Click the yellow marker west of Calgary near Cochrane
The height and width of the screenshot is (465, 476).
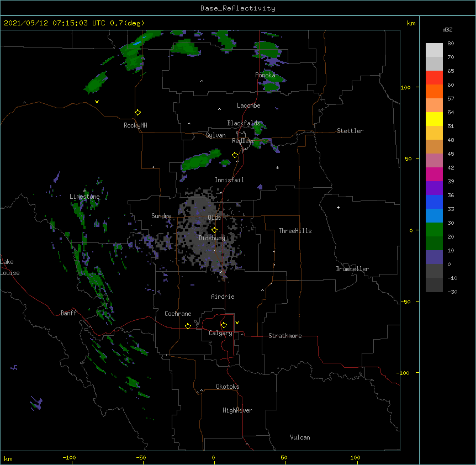(188, 326)
